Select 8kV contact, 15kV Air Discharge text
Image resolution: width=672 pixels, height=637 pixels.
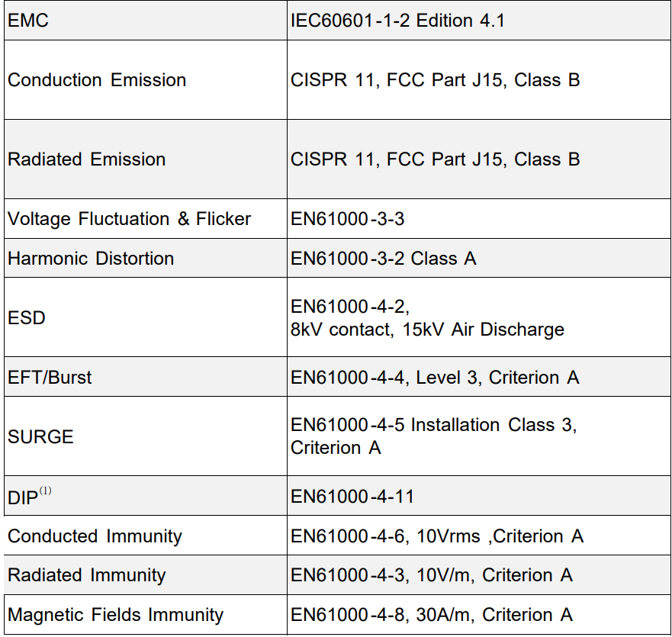(427, 330)
